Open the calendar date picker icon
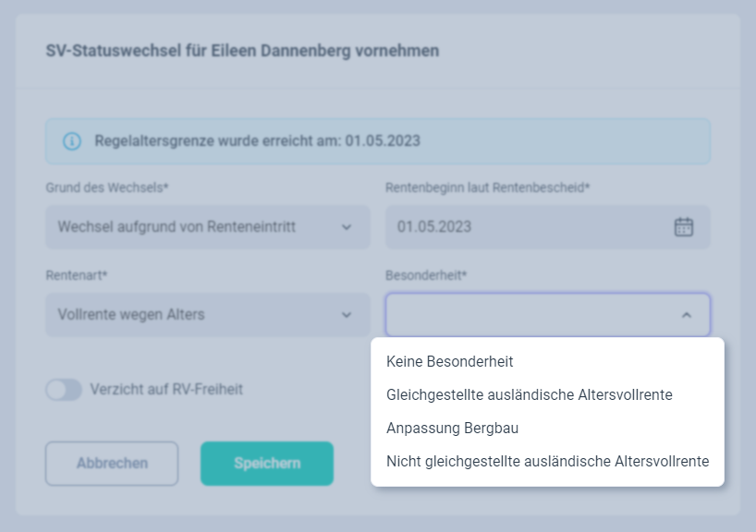The image size is (756, 532). [683, 227]
